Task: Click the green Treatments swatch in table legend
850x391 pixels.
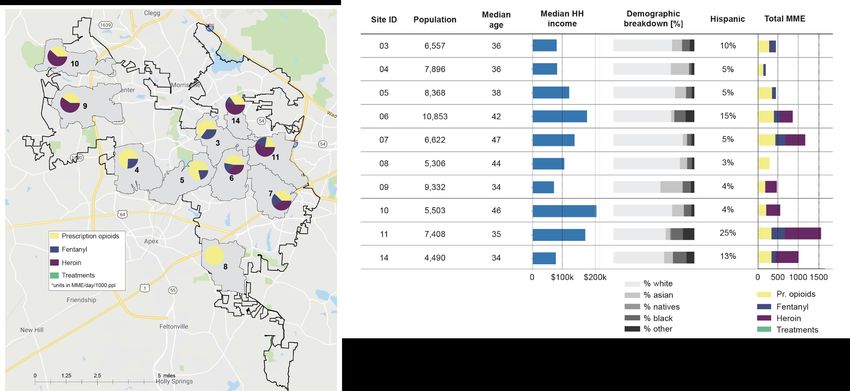Action: (764, 330)
